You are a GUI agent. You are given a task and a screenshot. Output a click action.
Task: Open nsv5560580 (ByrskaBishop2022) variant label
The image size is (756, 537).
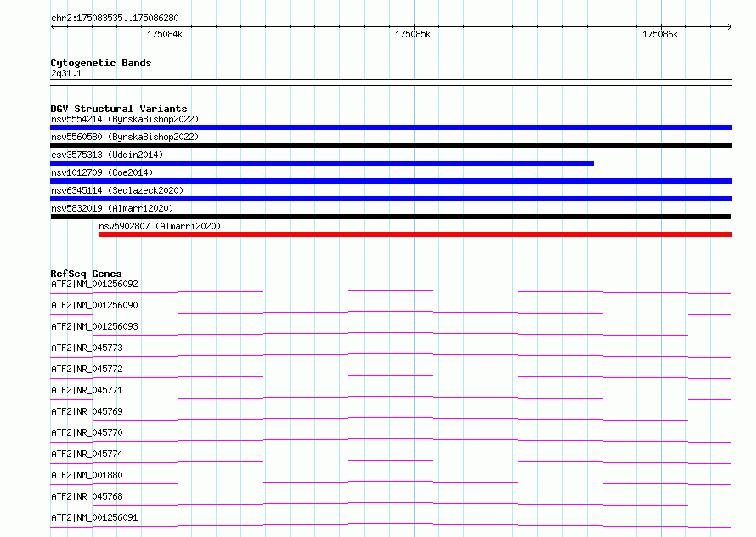point(125,137)
